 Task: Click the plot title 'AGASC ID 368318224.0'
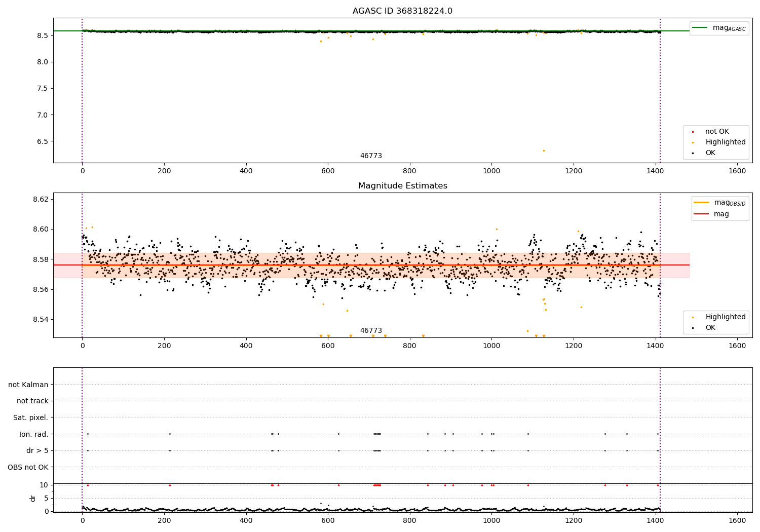pyautogui.click(x=402, y=11)
